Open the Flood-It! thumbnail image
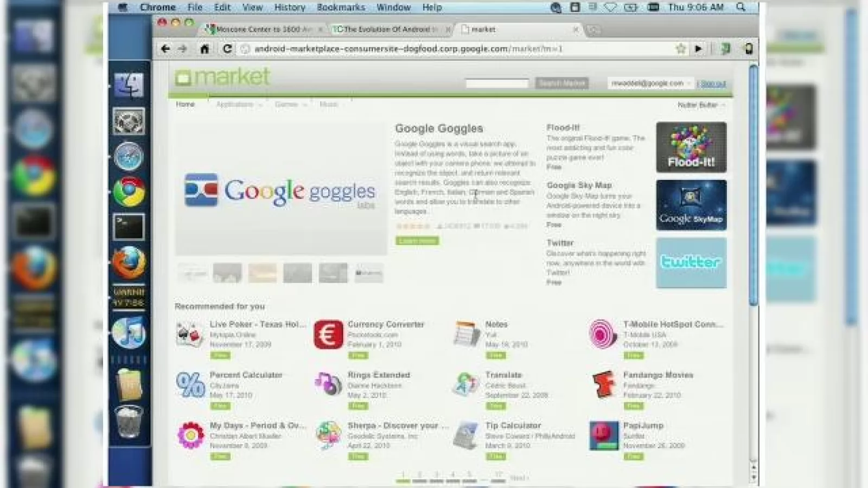The image size is (868, 488). click(691, 147)
